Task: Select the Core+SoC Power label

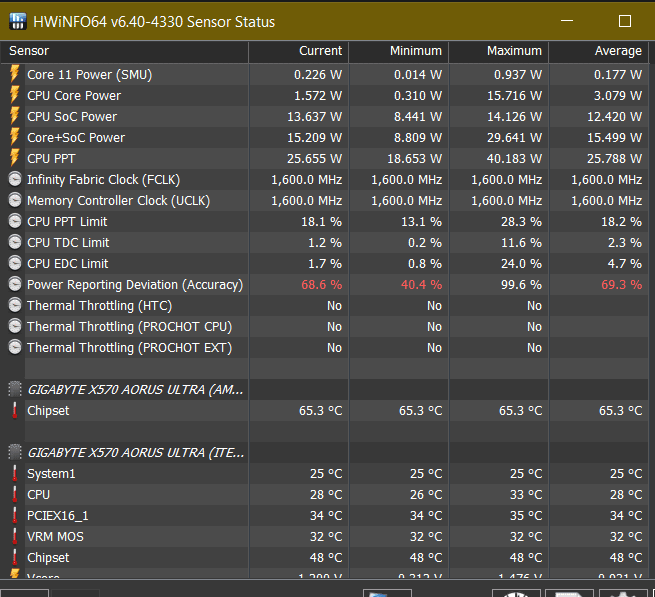Action: [76, 137]
